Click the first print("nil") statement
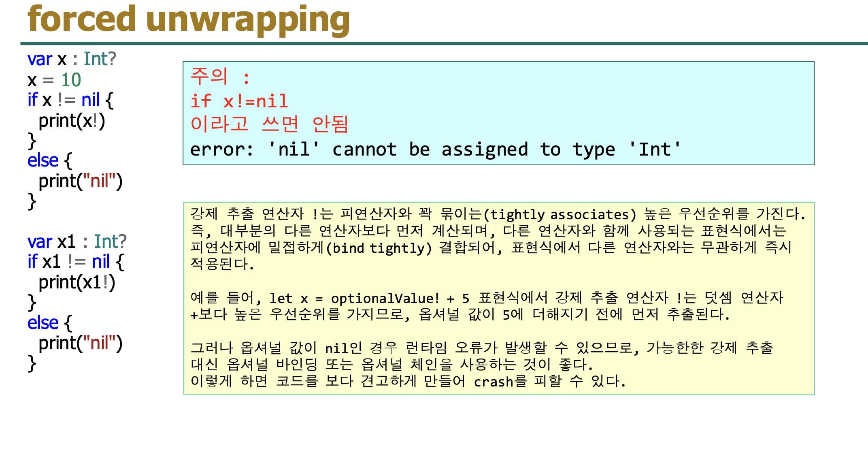 (80, 181)
